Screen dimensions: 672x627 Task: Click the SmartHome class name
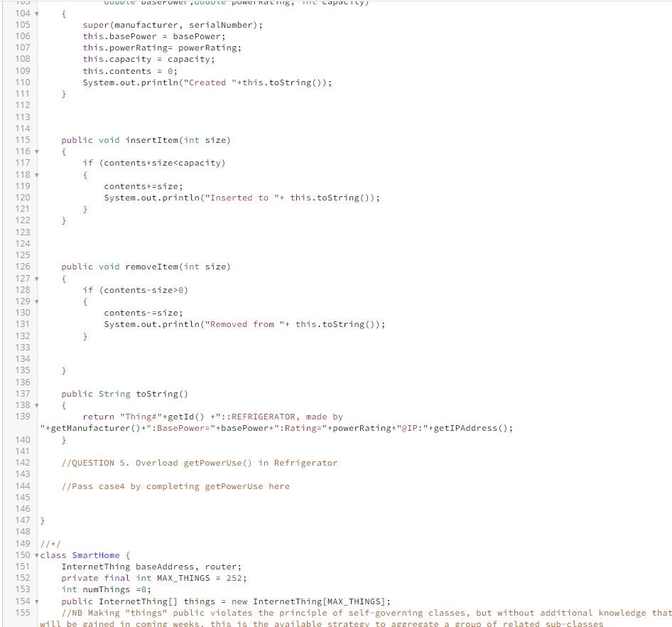95,555
